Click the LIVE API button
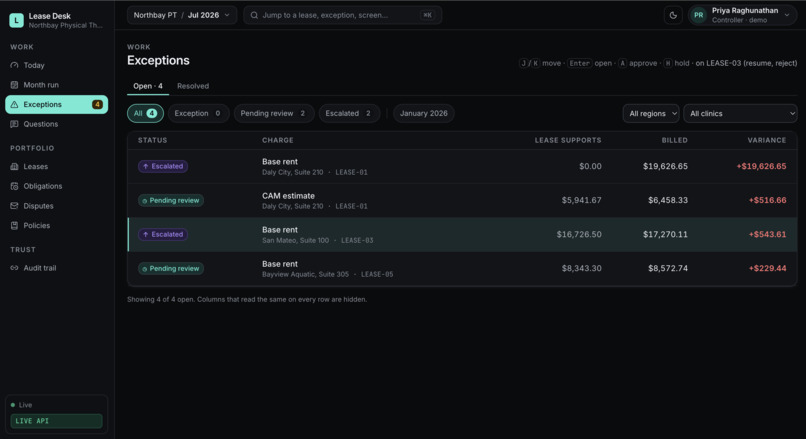The image size is (806, 439). pyautogui.click(x=57, y=421)
